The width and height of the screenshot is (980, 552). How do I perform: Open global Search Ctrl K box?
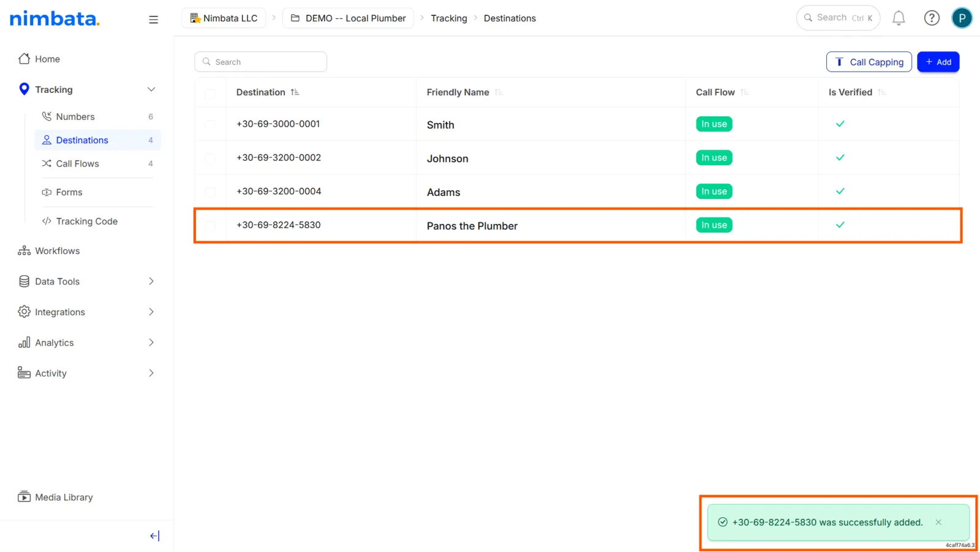tap(838, 18)
